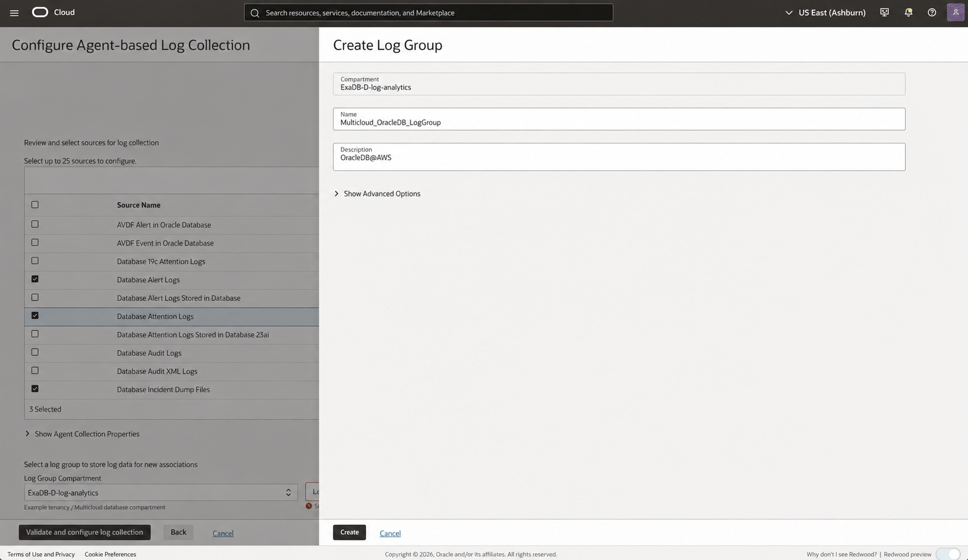
Task: Click the 'Create Log Group' heading
Action: tap(387, 45)
